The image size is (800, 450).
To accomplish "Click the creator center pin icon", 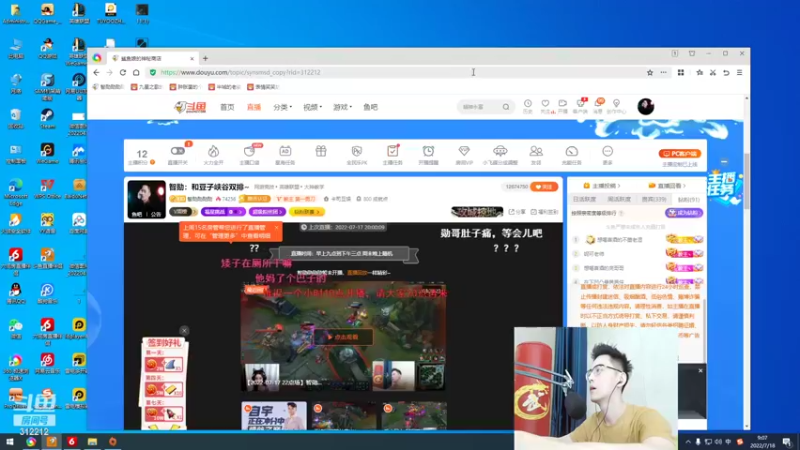I will point(616,106).
